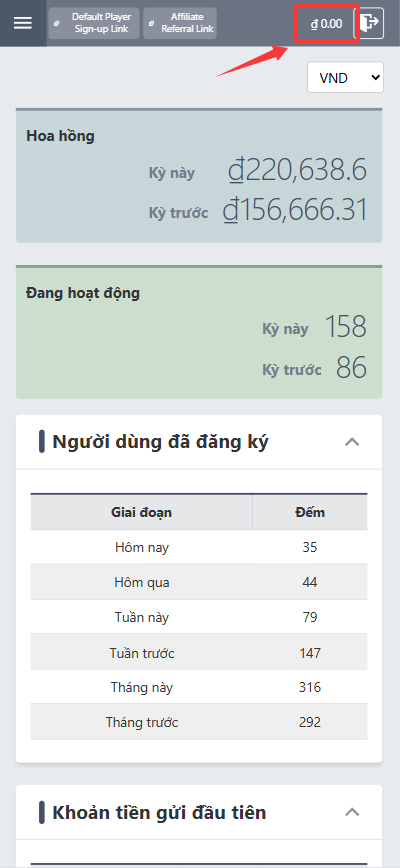Collapse the Khoản tiền gửi đầu tiên panel
400x868 pixels.
pos(352,812)
